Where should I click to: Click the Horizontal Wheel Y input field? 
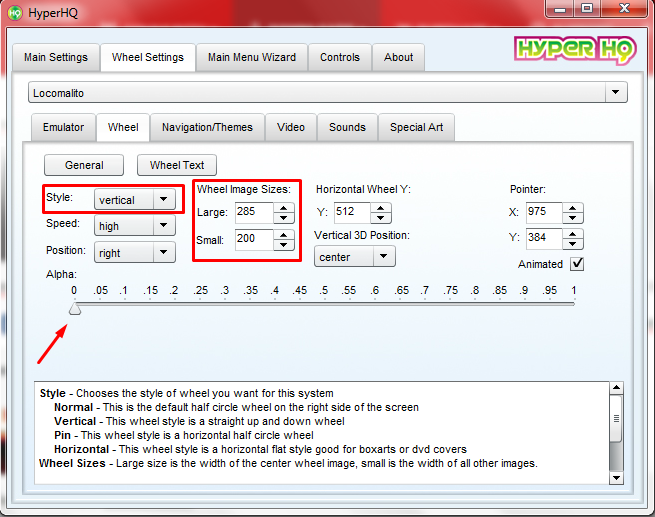(x=352, y=213)
